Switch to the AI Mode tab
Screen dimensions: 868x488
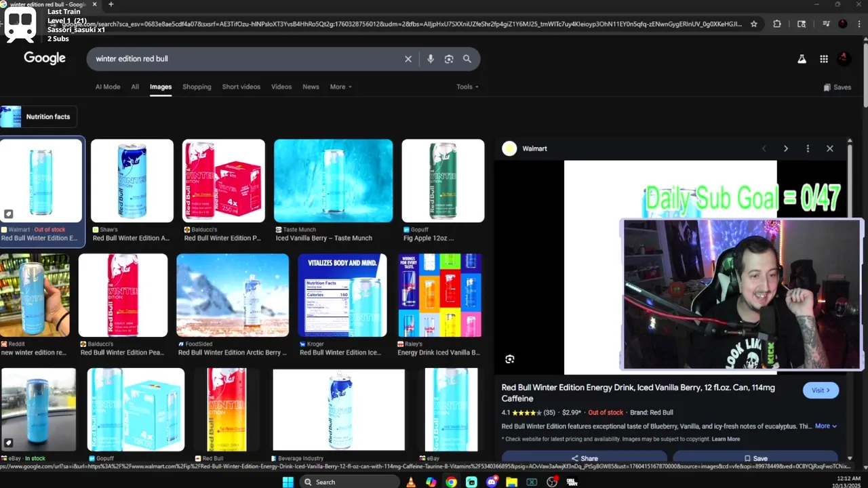108,87
